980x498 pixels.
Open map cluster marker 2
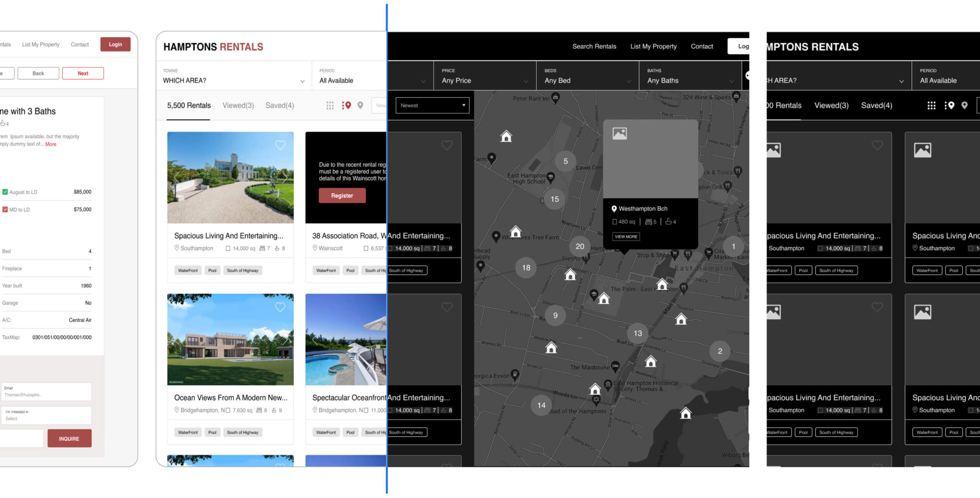coord(720,351)
